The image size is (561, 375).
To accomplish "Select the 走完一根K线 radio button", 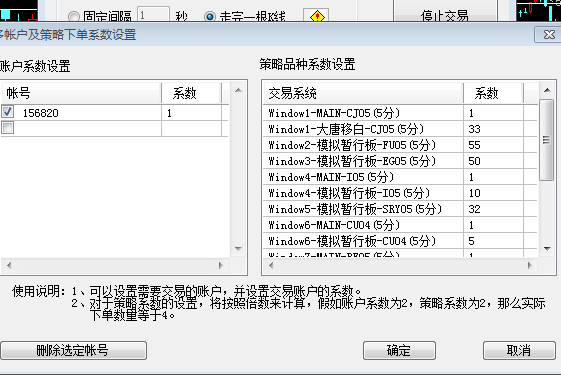I will click(210, 16).
